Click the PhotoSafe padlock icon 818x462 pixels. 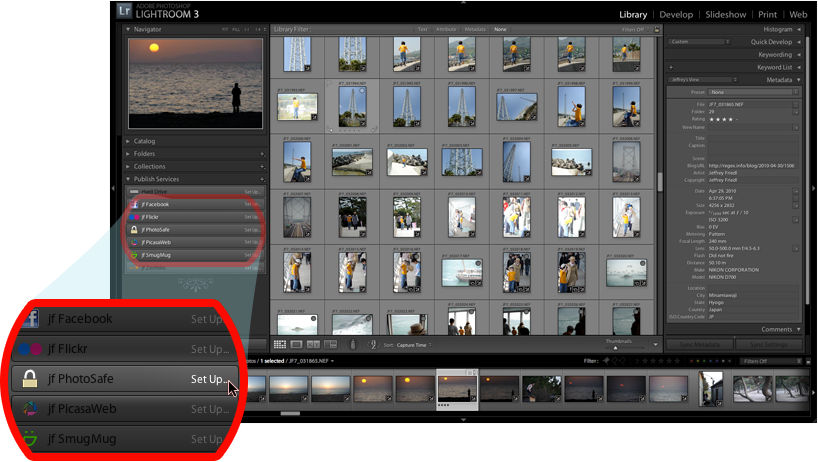coord(134,229)
